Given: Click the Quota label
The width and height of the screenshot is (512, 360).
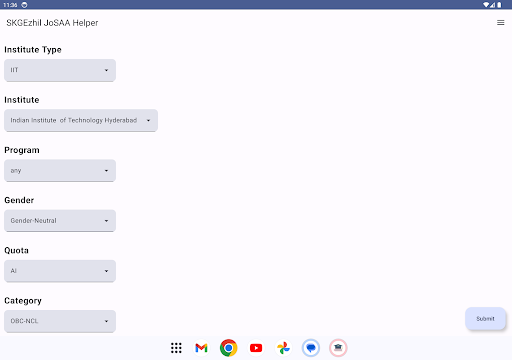Looking at the screenshot, I should (16, 251).
